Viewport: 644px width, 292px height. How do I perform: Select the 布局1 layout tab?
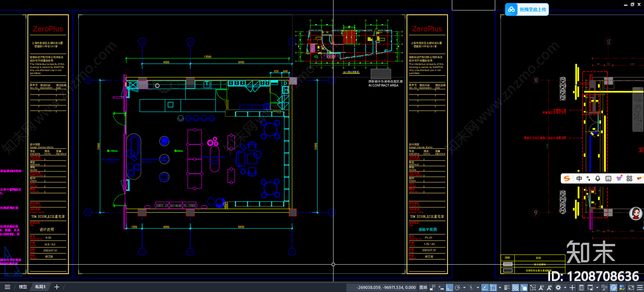tap(40, 287)
